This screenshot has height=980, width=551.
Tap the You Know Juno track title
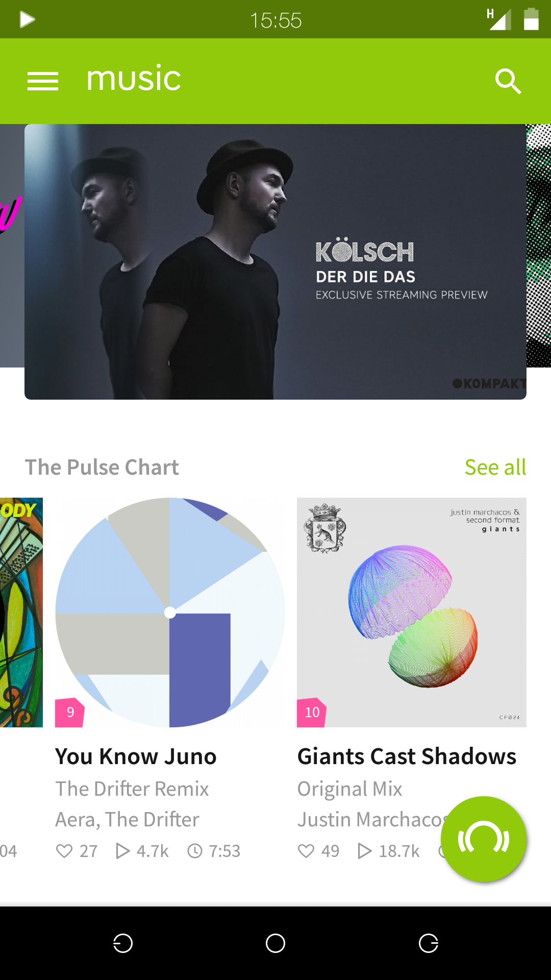(136, 756)
